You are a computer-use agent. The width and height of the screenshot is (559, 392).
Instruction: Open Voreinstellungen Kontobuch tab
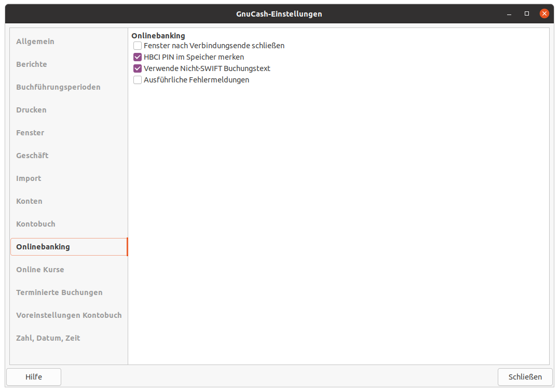click(x=69, y=315)
